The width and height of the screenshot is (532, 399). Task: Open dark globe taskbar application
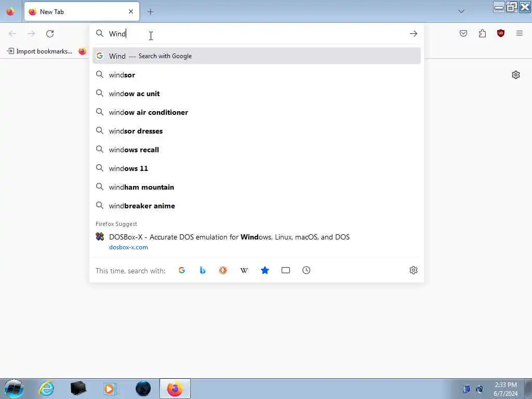tap(143, 389)
